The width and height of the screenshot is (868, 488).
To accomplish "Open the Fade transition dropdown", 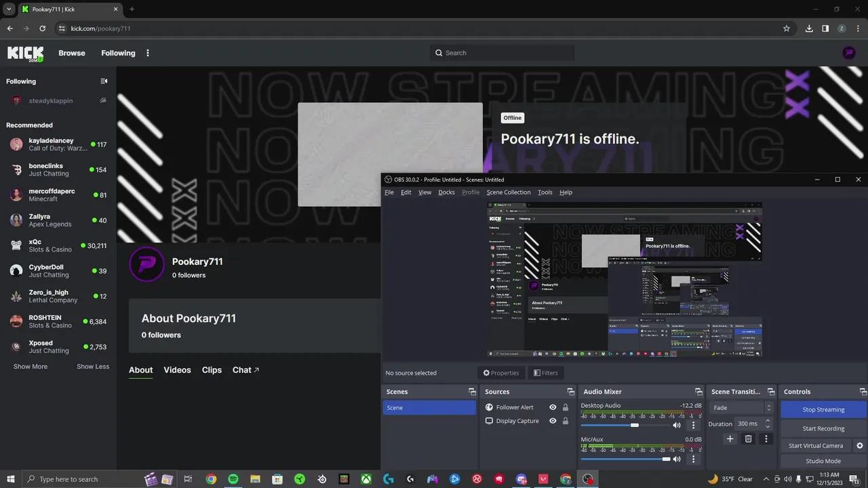I will pyautogui.click(x=741, y=407).
